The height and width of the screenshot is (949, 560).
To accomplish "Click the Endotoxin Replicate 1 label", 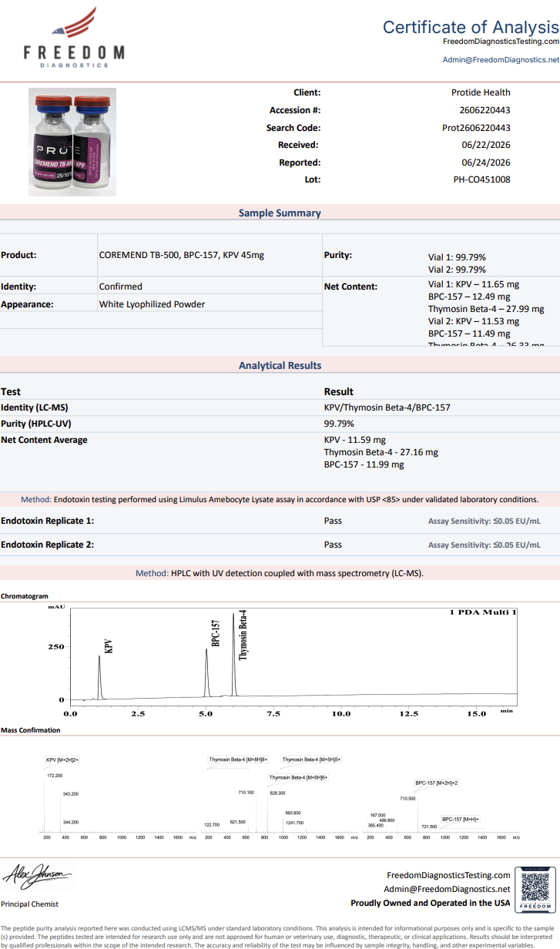I will (x=47, y=521).
